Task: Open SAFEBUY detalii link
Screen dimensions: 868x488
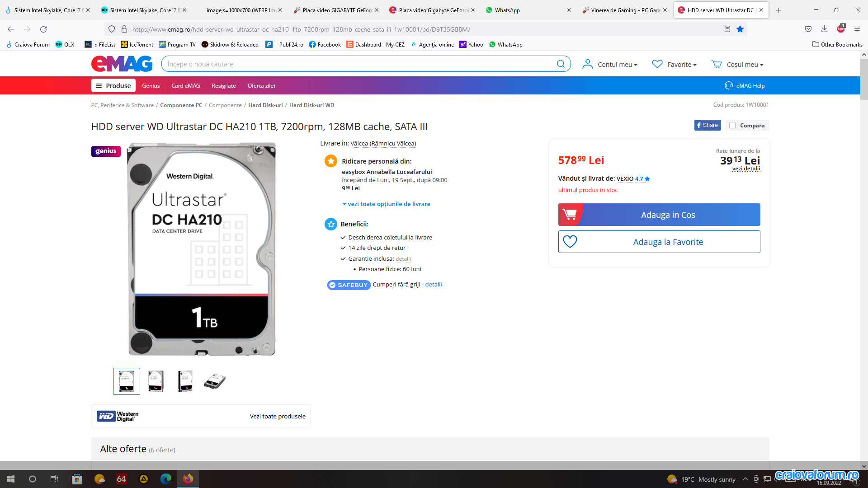Action: pos(433,285)
